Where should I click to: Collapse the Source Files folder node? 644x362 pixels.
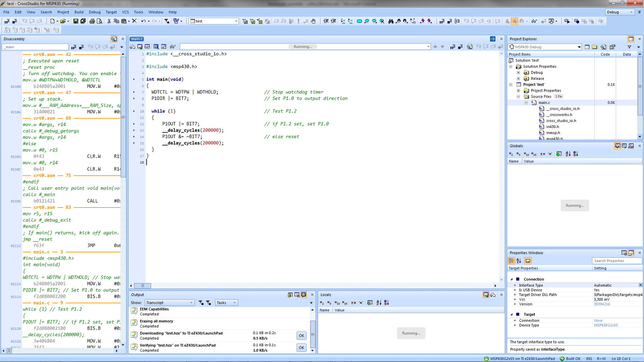click(518, 97)
